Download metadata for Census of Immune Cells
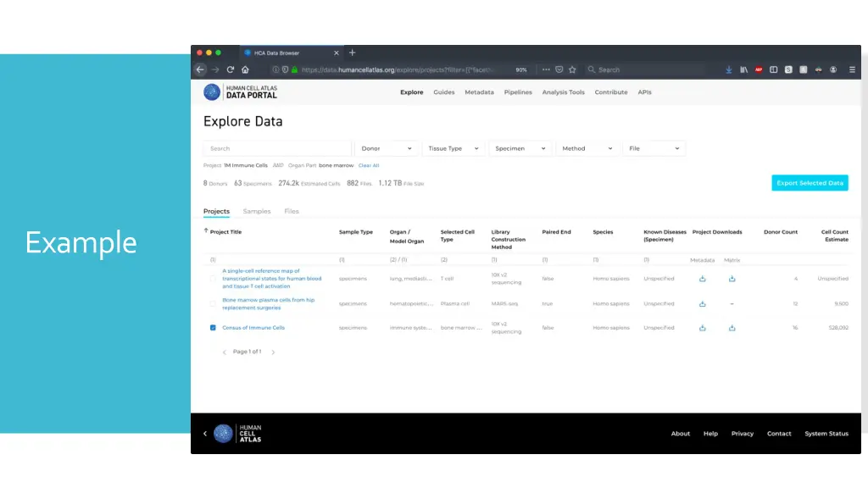 [x=702, y=328]
